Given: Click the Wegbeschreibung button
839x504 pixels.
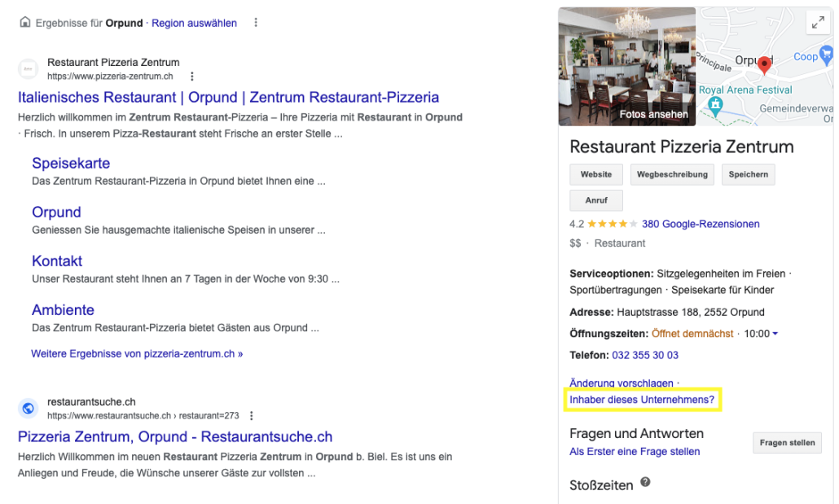Looking at the screenshot, I should coord(672,174).
